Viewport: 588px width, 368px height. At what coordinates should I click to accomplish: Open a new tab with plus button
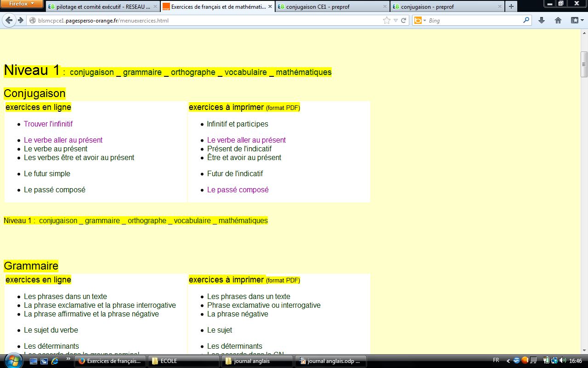tap(511, 6)
